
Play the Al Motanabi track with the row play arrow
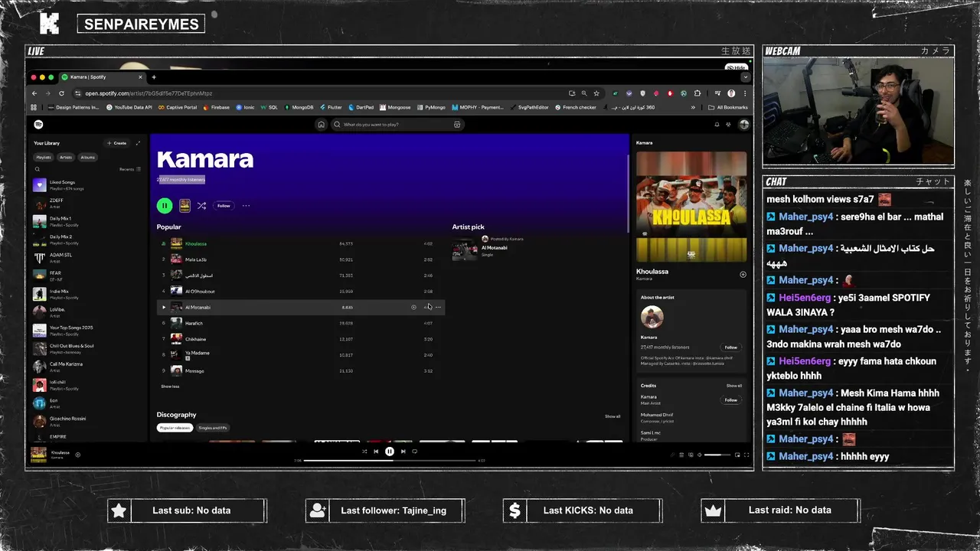[x=163, y=307]
